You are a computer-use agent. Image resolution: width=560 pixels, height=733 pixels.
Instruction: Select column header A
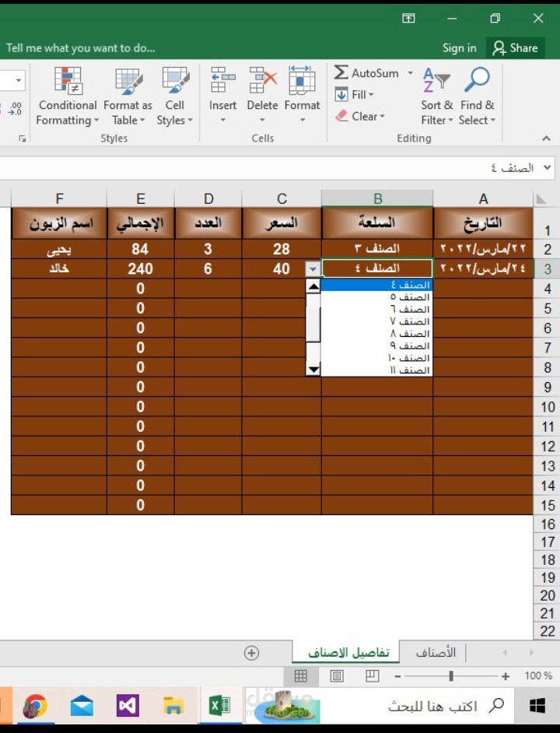click(483, 198)
